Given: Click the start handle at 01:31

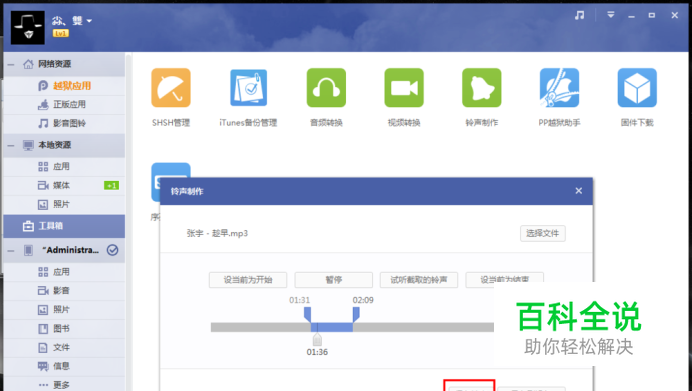Looking at the screenshot, I should (x=307, y=315).
